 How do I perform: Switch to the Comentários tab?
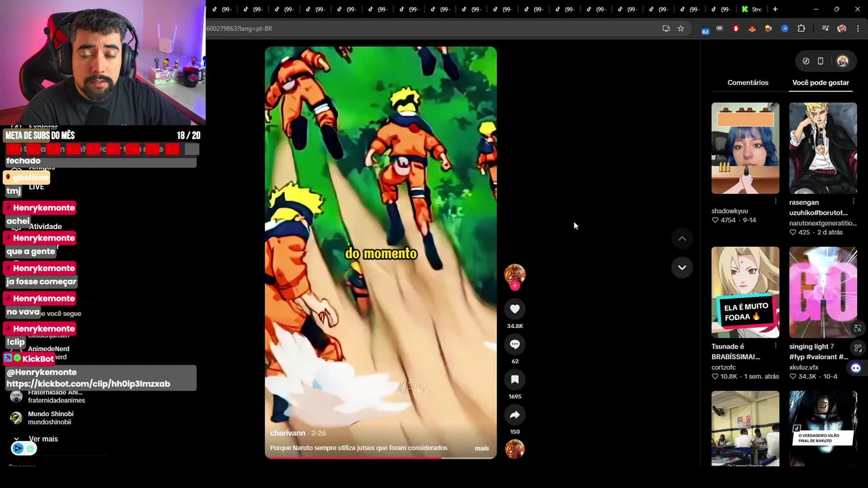click(x=748, y=83)
